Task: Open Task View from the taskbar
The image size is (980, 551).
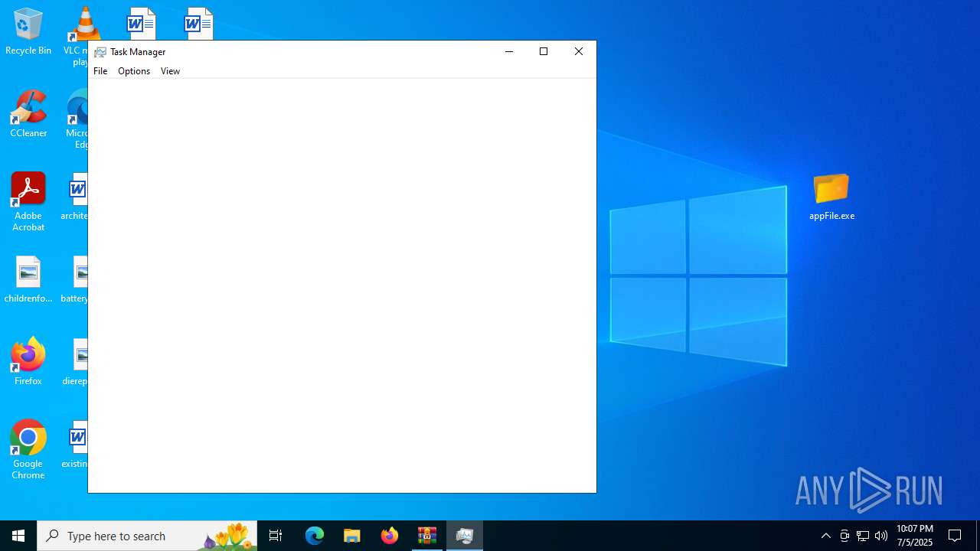Action: pyautogui.click(x=276, y=536)
